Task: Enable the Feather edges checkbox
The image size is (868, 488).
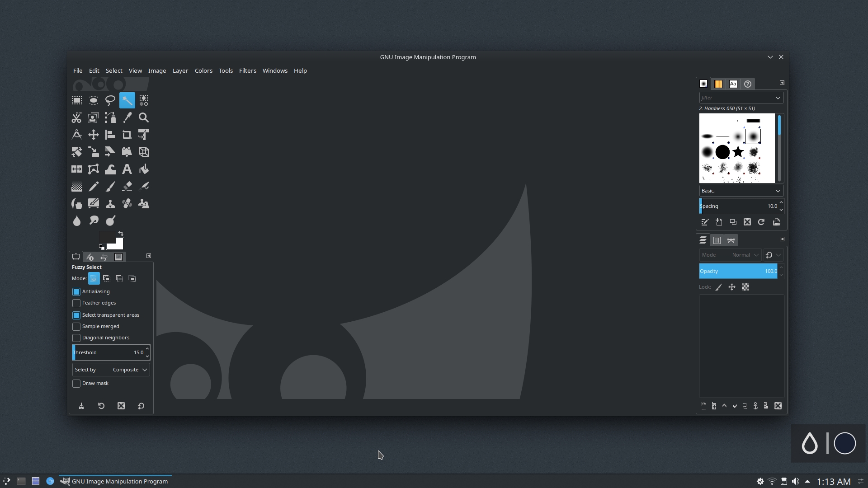Action: point(76,303)
